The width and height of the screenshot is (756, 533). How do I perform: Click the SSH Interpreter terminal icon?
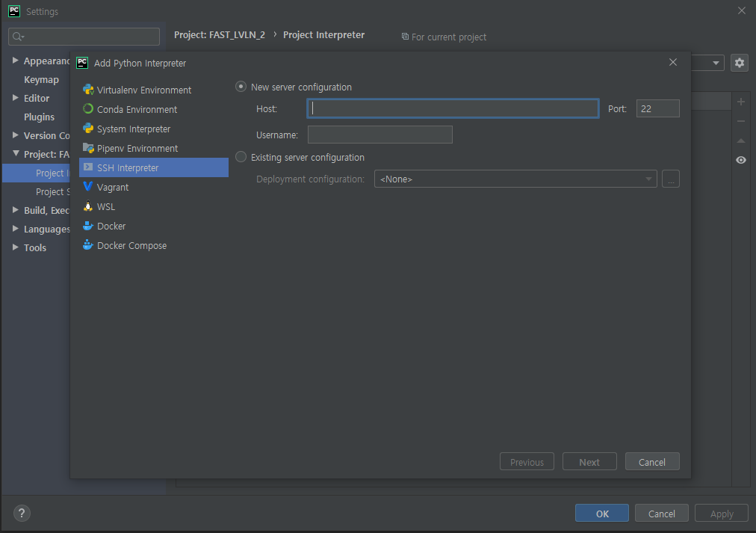coord(88,167)
